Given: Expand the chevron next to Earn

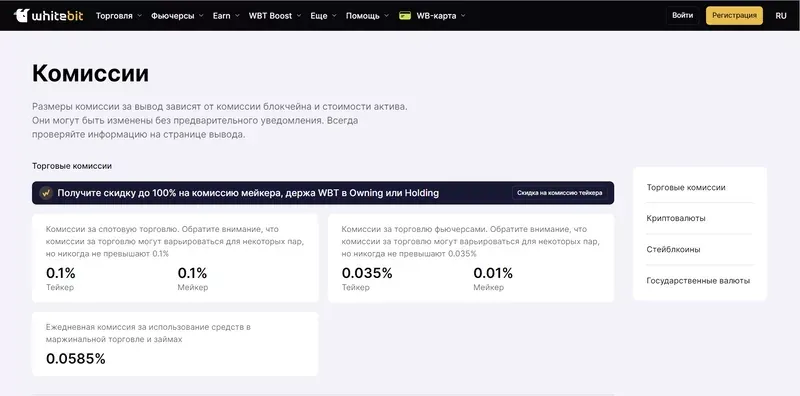Looking at the screenshot, I should point(237,16).
